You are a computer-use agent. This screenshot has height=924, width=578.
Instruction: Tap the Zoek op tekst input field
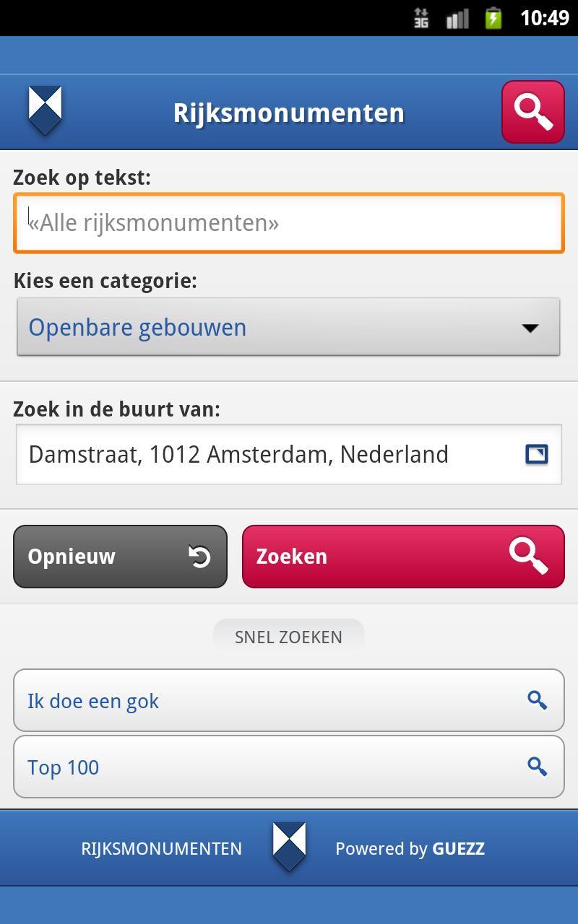tap(289, 222)
